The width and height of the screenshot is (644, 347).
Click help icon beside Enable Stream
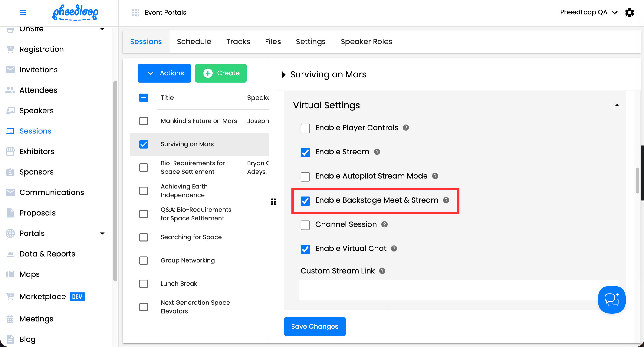(x=377, y=152)
